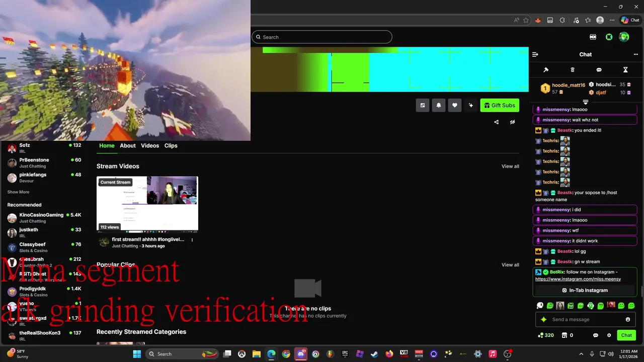The width and height of the screenshot is (644, 362).
Task: Show hidden system tray icons chevron
Action: pos(581,354)
